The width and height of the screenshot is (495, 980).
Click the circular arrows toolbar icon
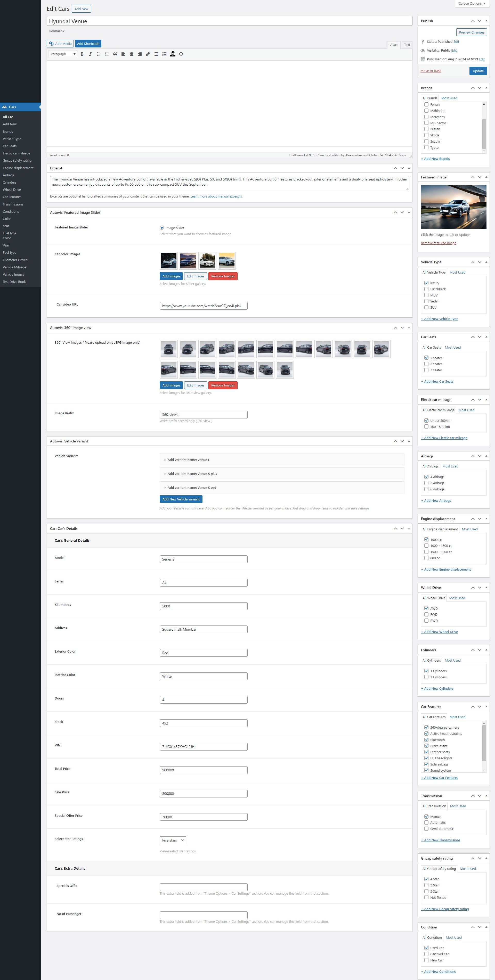coord(181,54)
